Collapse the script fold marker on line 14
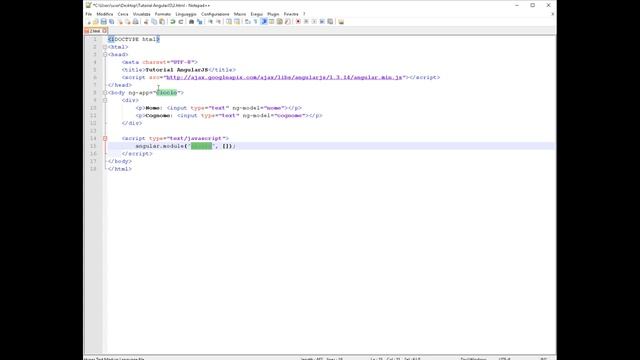640x360 pixels. point(105,138)
